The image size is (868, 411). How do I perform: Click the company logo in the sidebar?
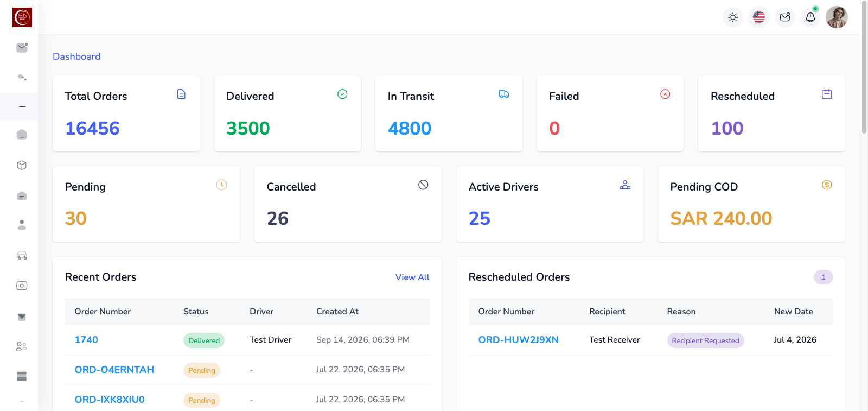[x=22, y=17]
